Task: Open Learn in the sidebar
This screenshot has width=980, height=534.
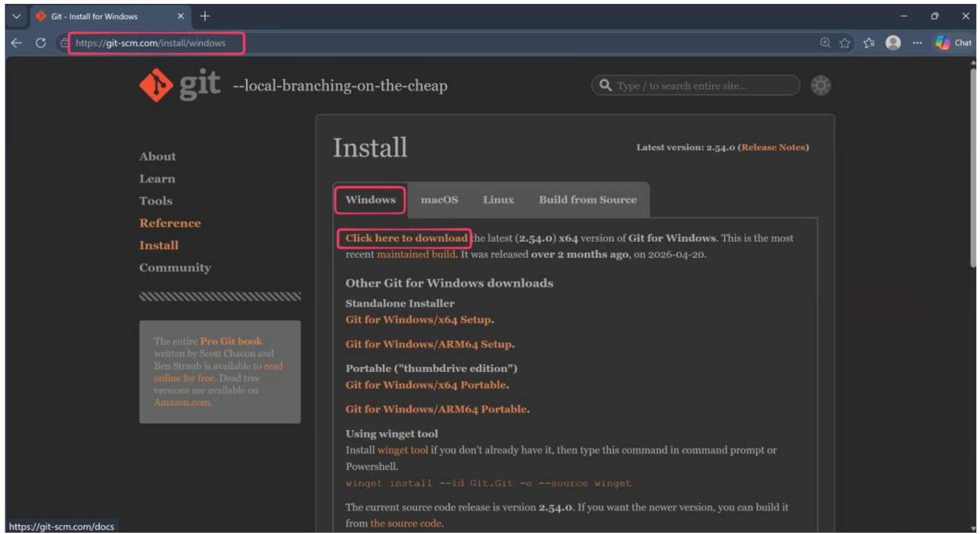Action: pyautogui.click(x=157, y=179)
